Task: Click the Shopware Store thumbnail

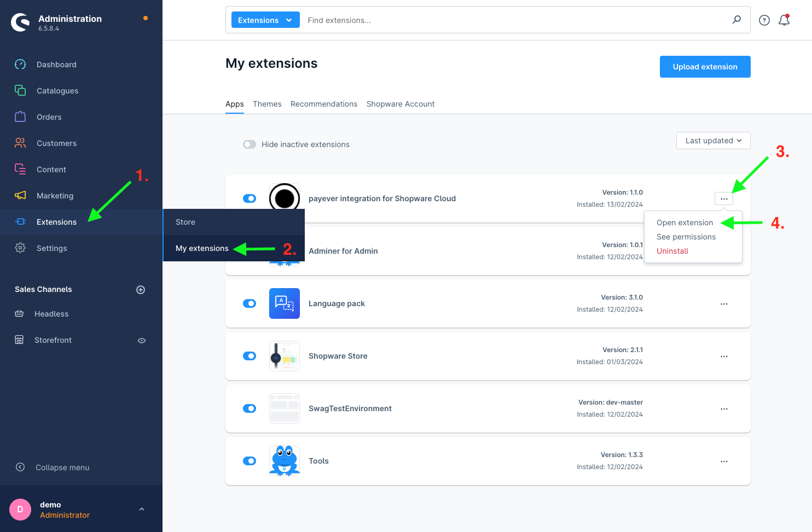Action: 285,356
